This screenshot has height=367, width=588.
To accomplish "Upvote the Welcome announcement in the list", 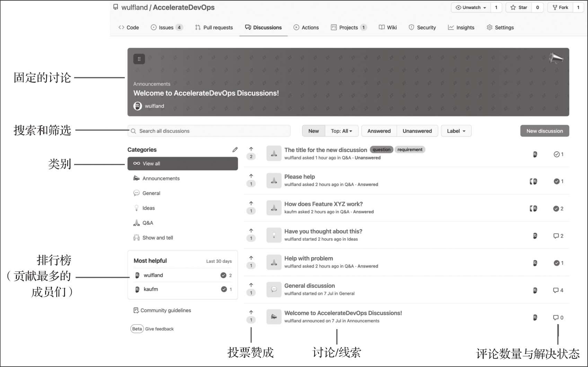I will click(251, 313).
